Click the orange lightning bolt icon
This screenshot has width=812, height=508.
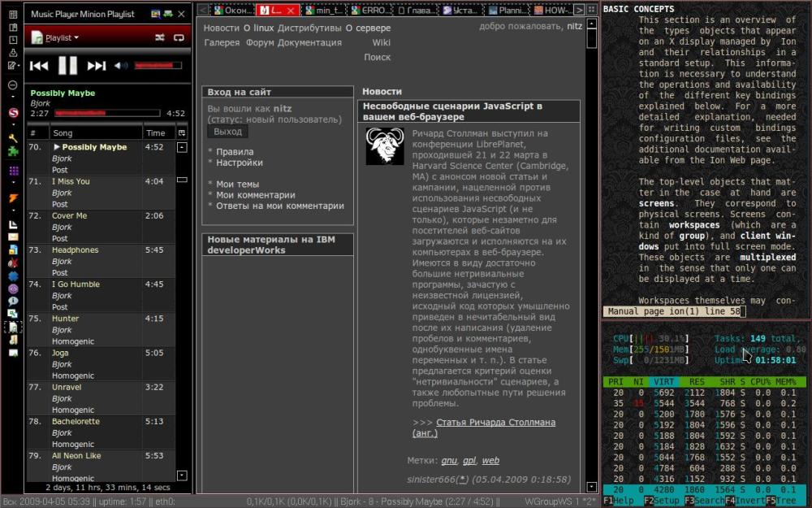coord(13,198)
